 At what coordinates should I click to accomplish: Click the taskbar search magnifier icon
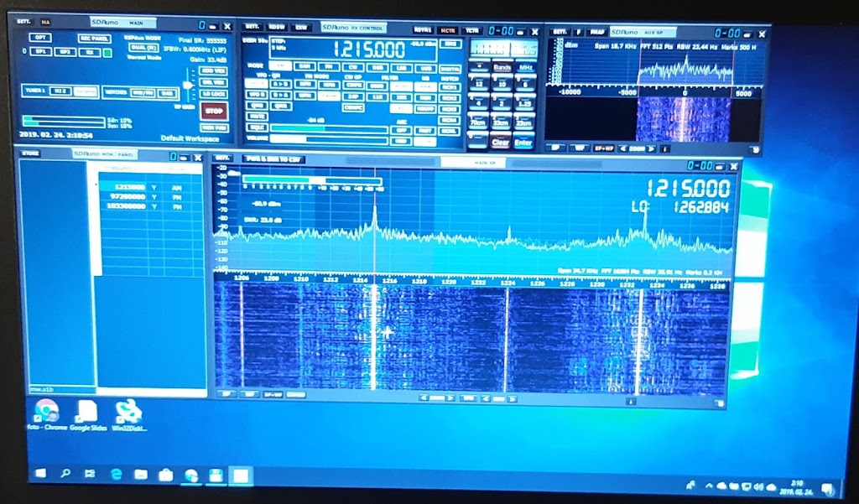[x=65, y=474]
